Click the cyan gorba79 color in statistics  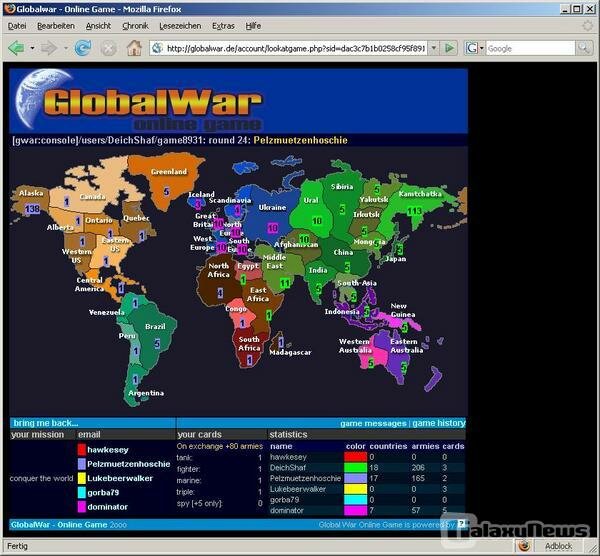point(355,499)
